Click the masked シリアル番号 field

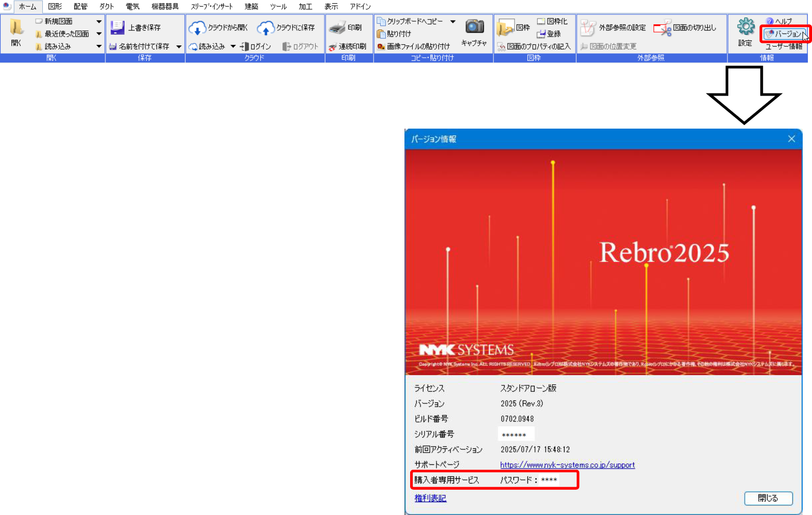(x=516, y=434)
